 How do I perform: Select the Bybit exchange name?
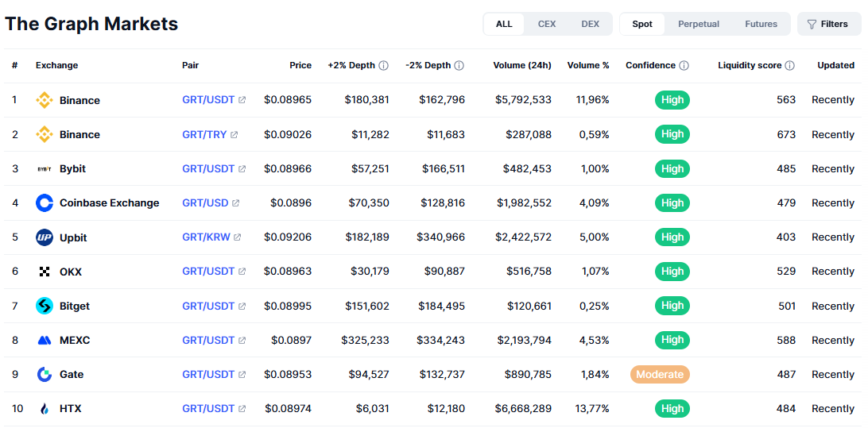[x=72, y=168]
